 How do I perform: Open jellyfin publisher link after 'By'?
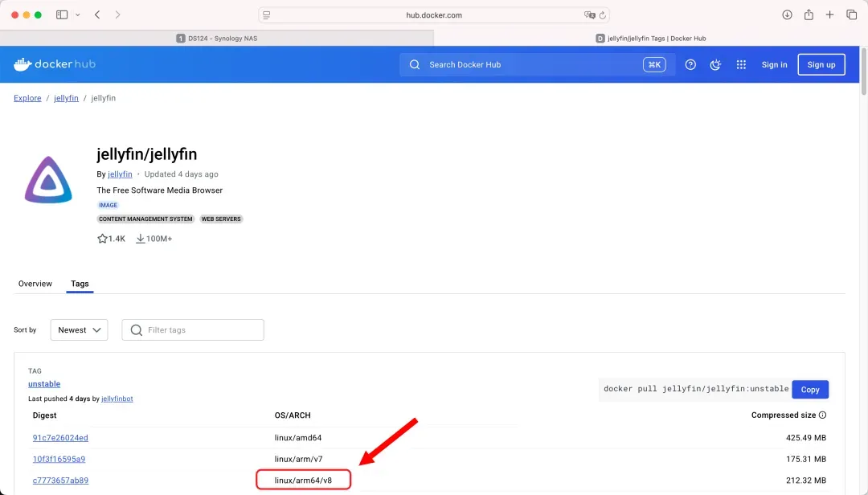(120, 174)
